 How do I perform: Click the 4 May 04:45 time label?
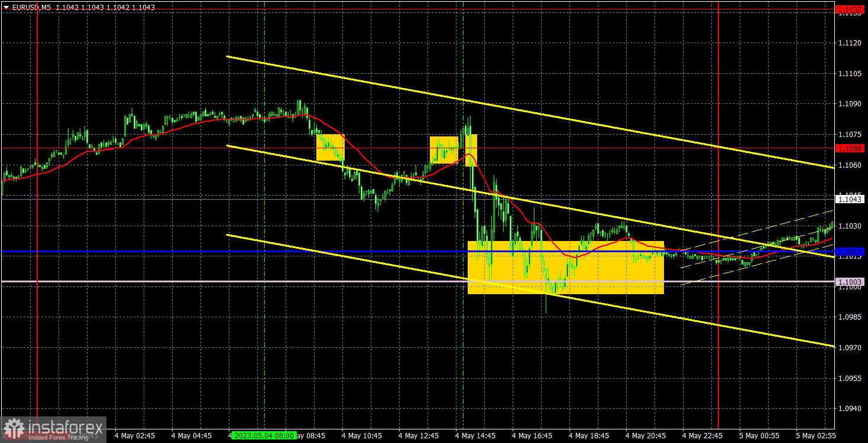point(192,435)
